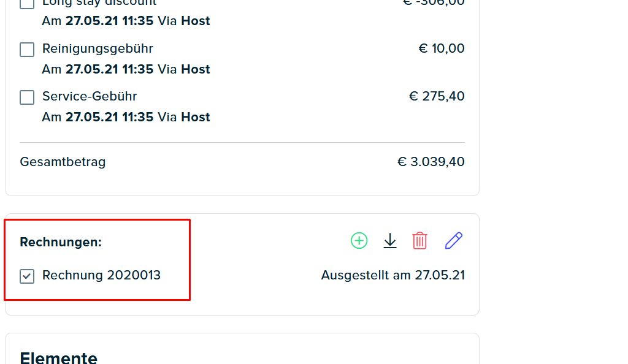628x364 pixels.
Task: Click the Reinigungsgebühr item name
Action: (98, 49)
